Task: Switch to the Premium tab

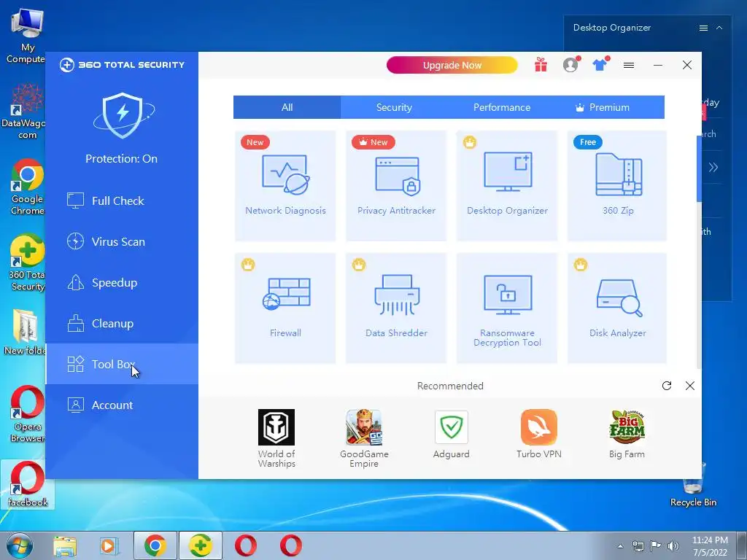Action: click(x=609, y=107)
